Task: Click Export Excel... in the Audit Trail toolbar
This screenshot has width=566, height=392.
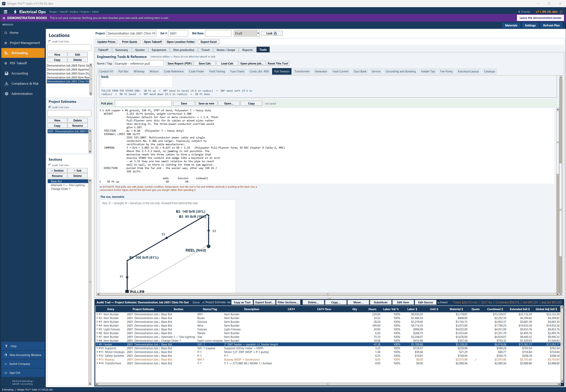Action: click(265, 302)
